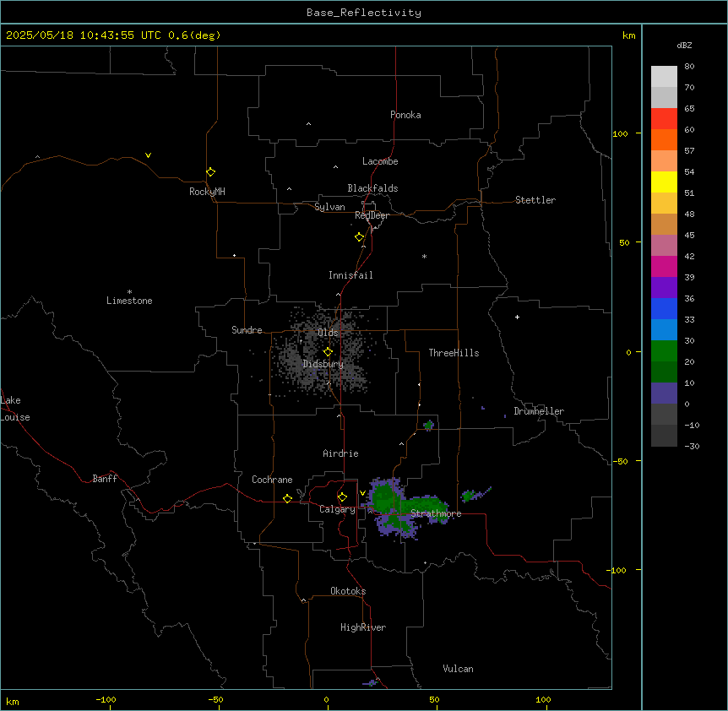
Task: Click the Innisfail label
Action: [350, 275]
